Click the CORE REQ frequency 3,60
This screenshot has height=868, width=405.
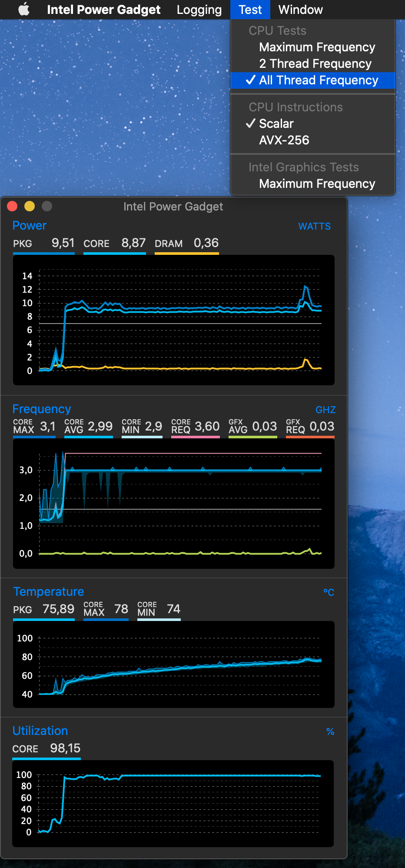click(x=207, y=426)
